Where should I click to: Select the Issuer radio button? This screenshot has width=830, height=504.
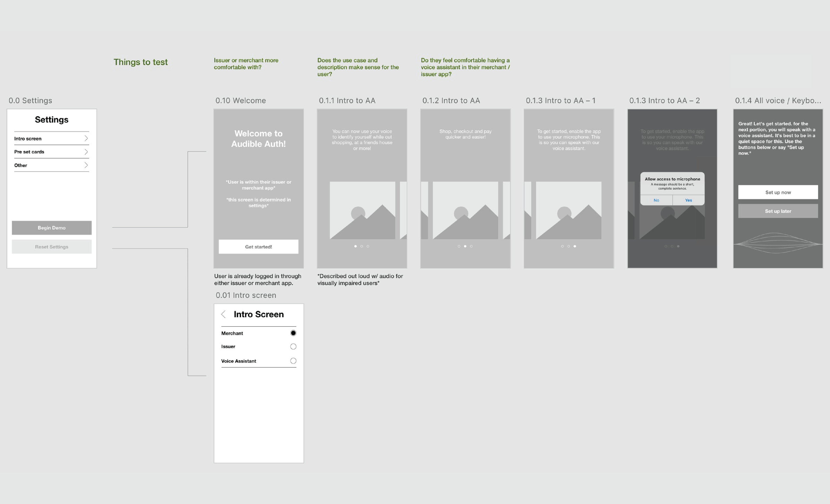293,347
